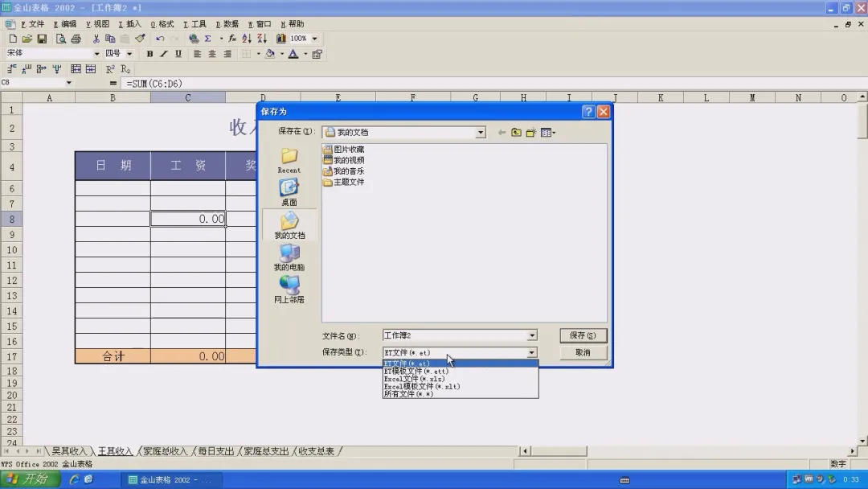Open the 保存在 location dropdown

(481, 133)
